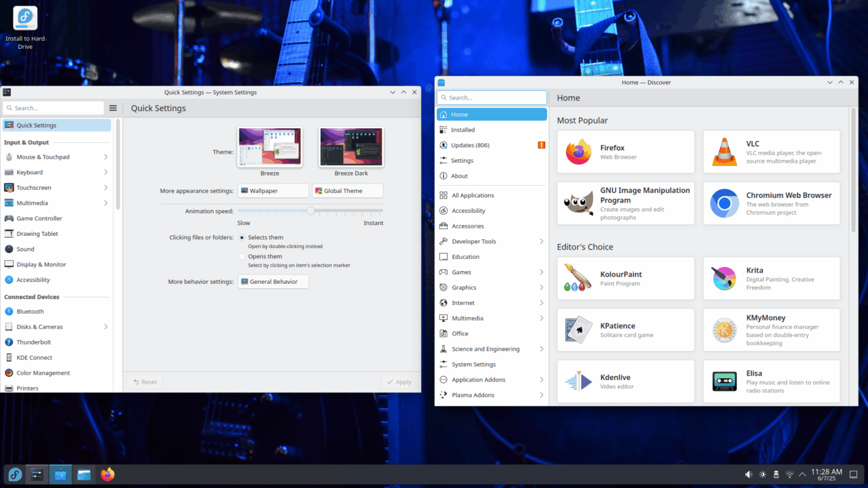Viewport: 868px width, 488px height.
Task: Go to Updates (806) in sidebar
Action: [469, 145]
